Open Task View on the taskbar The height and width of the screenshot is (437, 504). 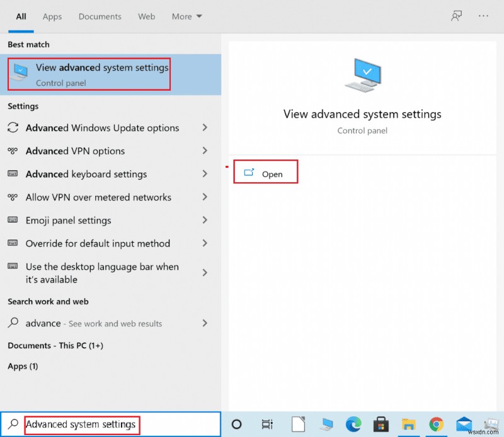pyautogui.click(x=266, y=424)
